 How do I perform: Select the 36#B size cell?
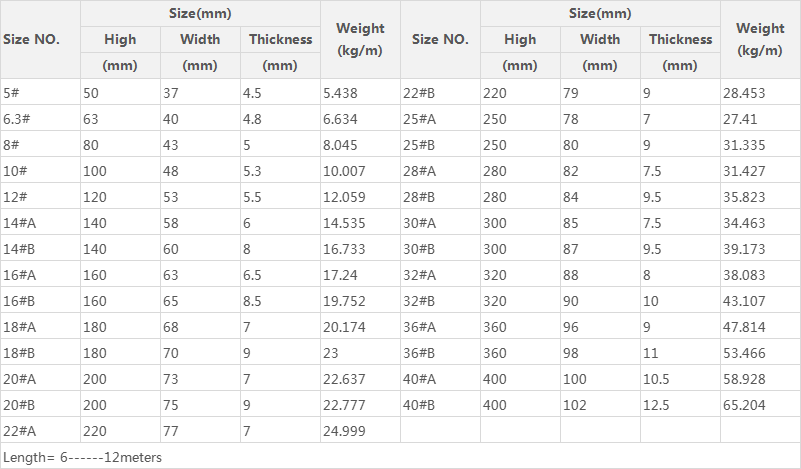(x=418, y=353)
